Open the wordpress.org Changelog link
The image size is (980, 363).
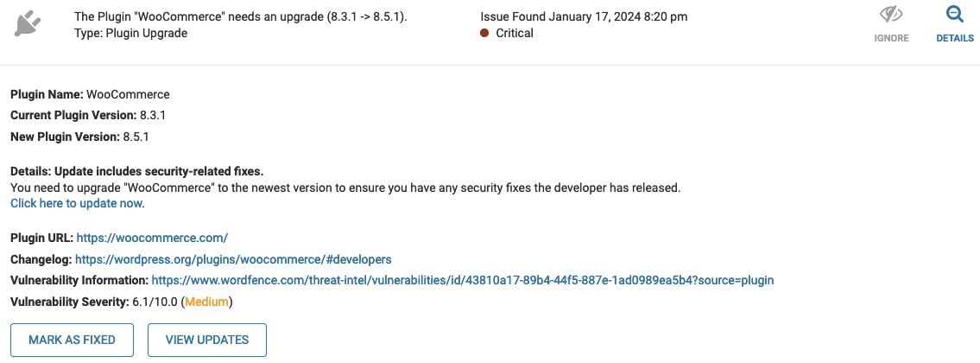[233, 259]
